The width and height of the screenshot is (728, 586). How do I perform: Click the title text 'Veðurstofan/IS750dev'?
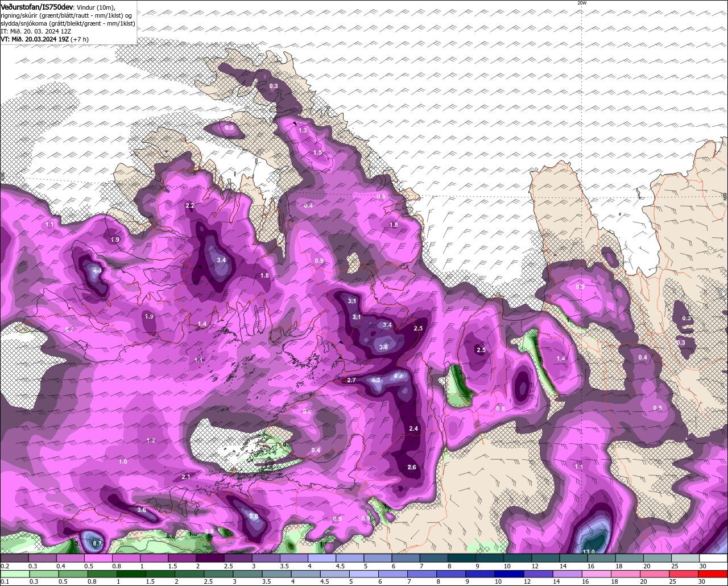click(x=37, y=6)
